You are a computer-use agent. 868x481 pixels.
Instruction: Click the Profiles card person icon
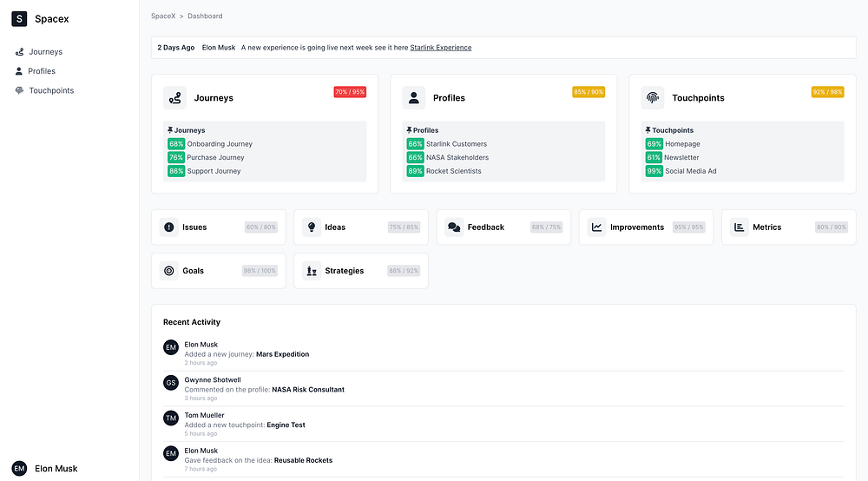click(413, 98)
